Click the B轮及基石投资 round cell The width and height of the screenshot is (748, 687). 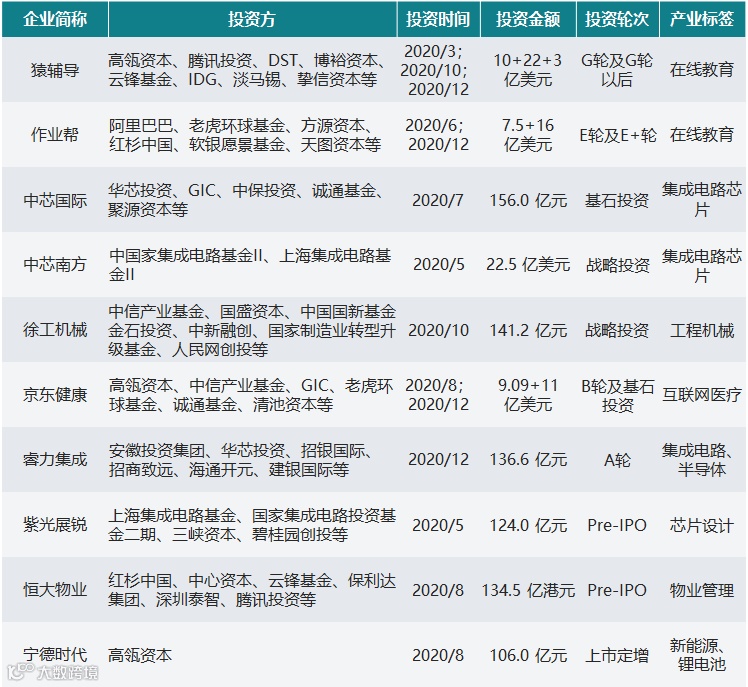pyautogui.click(x=617, y=396)
